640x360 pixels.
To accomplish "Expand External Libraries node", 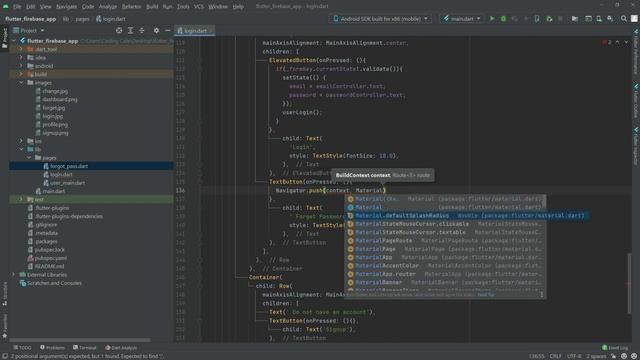I will (x=14, y=275).
